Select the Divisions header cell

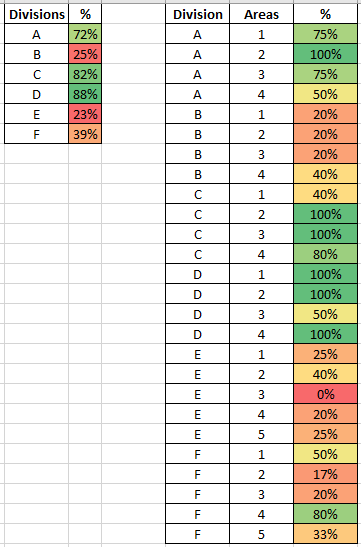(37, 14)
